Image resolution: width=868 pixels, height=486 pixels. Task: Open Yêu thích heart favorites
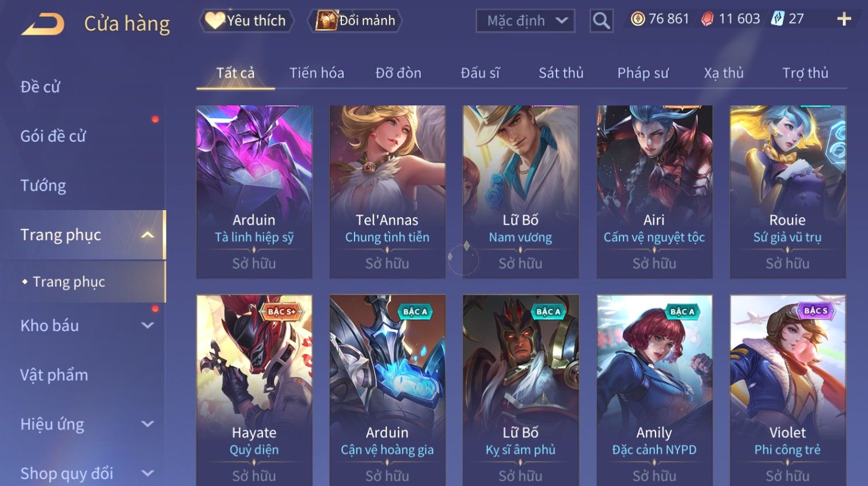click(246, 21)
